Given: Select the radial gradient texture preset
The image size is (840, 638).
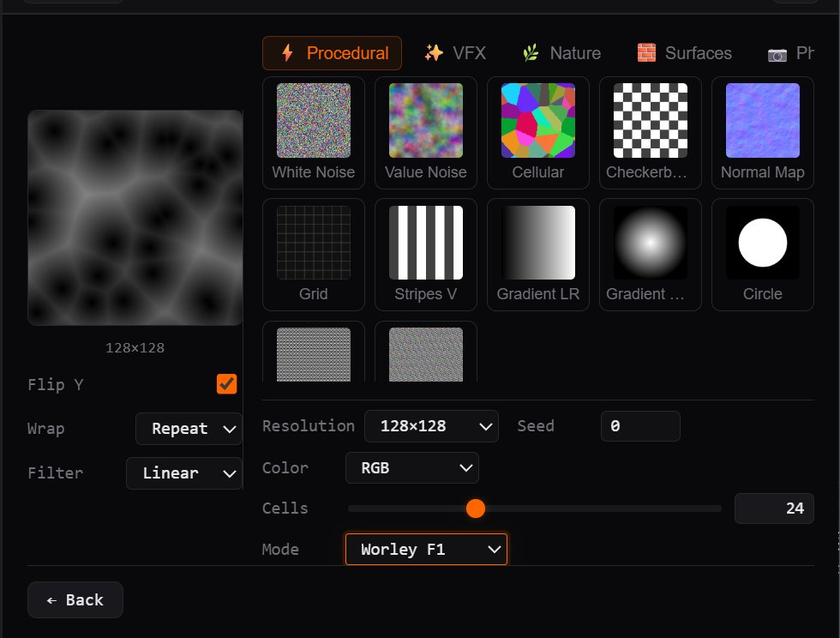Looking at the screenshot, I should click(650, 255).
